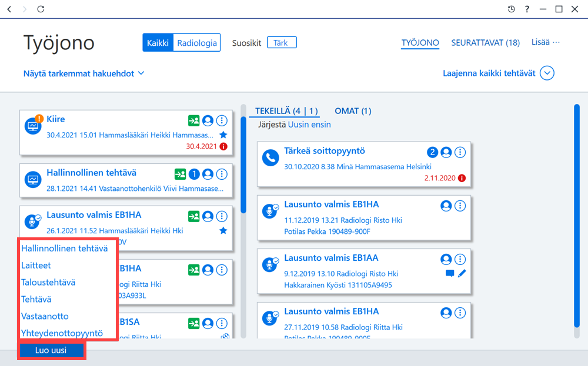Click the refresh arrow icon

coord(41,9)
